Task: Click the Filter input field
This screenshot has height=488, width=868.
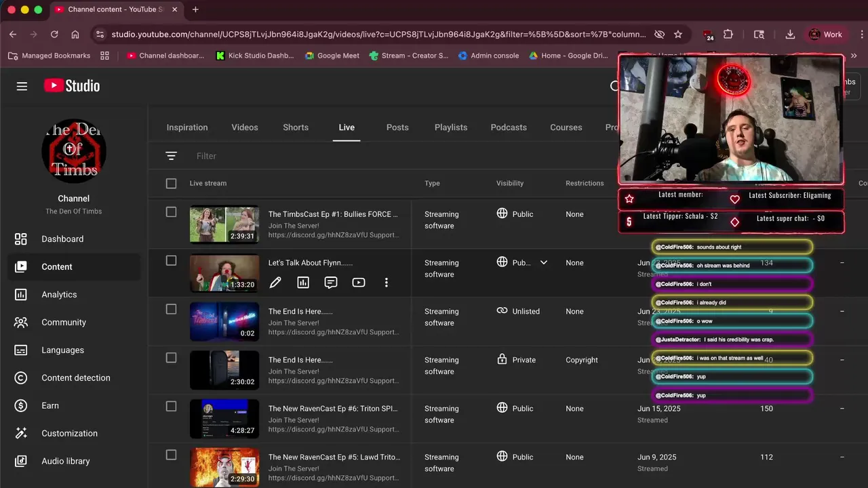Action: [x=400, y=156]
